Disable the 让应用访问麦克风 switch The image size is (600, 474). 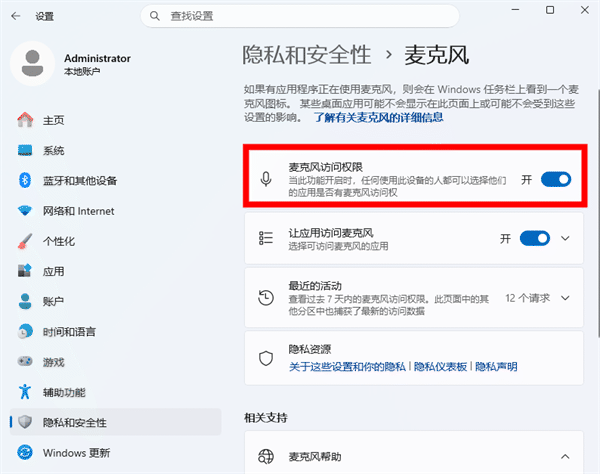[x=535, y=238]
